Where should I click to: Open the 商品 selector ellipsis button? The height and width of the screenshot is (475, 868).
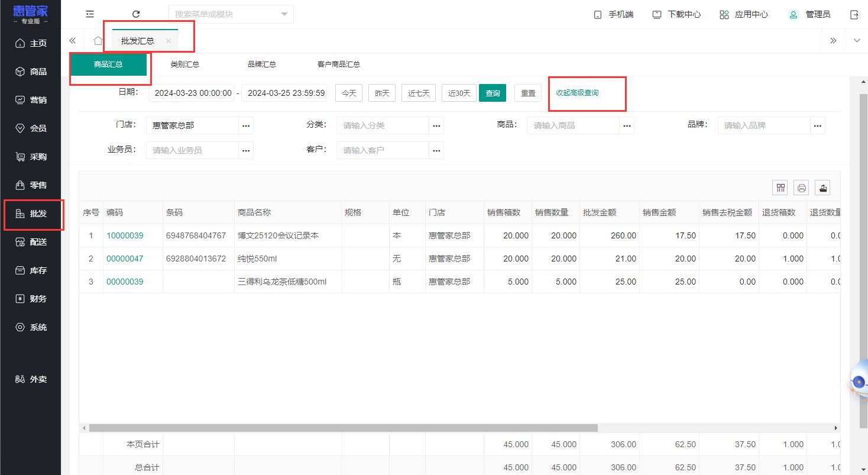click(627, 125)
